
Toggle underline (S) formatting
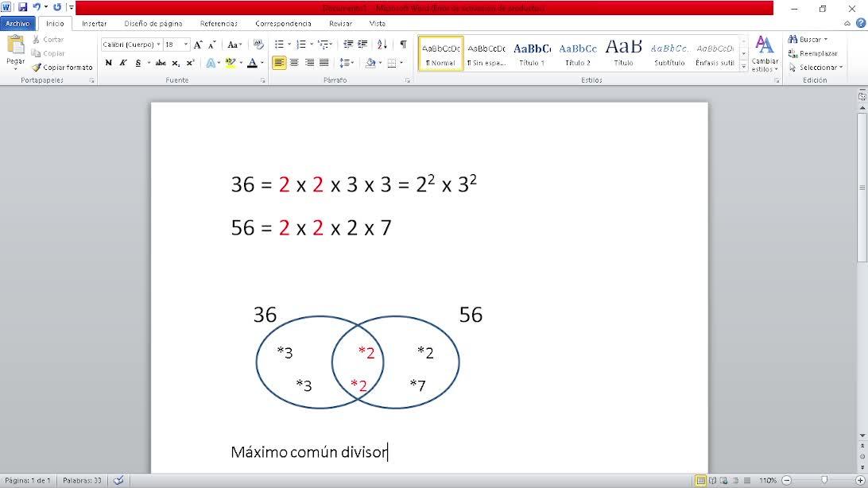138,63
